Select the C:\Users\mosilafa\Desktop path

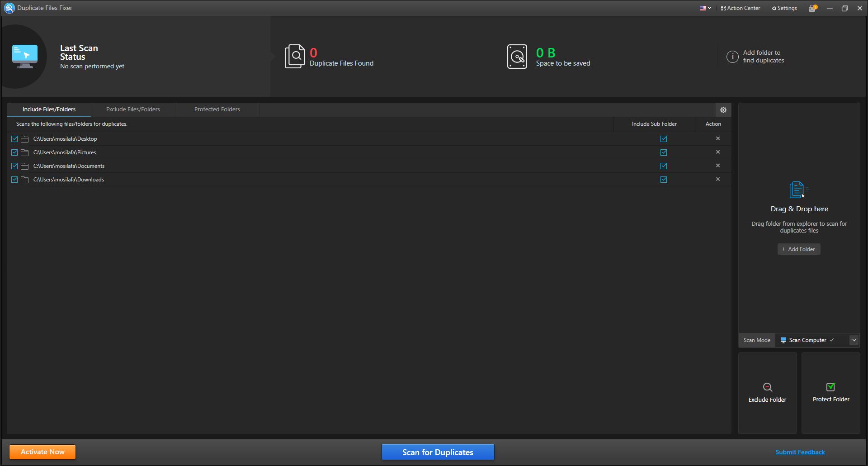coord(65,139)
